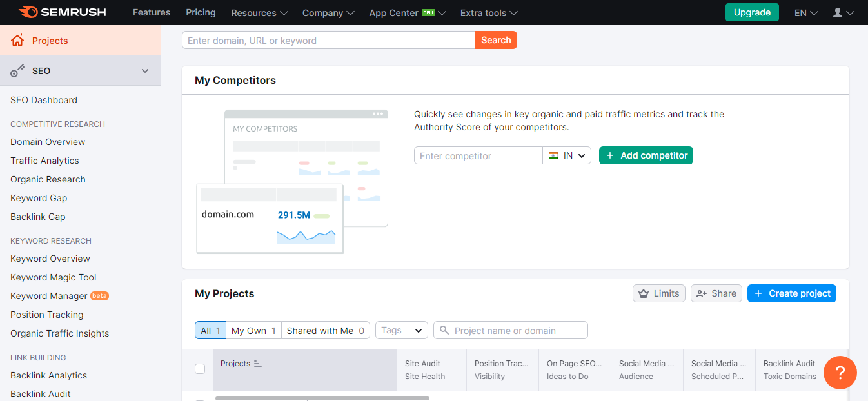Screen dimensions: 868x401
Task: Click the My Competitors illustration thumbnail
Action: tap(292, 181)
